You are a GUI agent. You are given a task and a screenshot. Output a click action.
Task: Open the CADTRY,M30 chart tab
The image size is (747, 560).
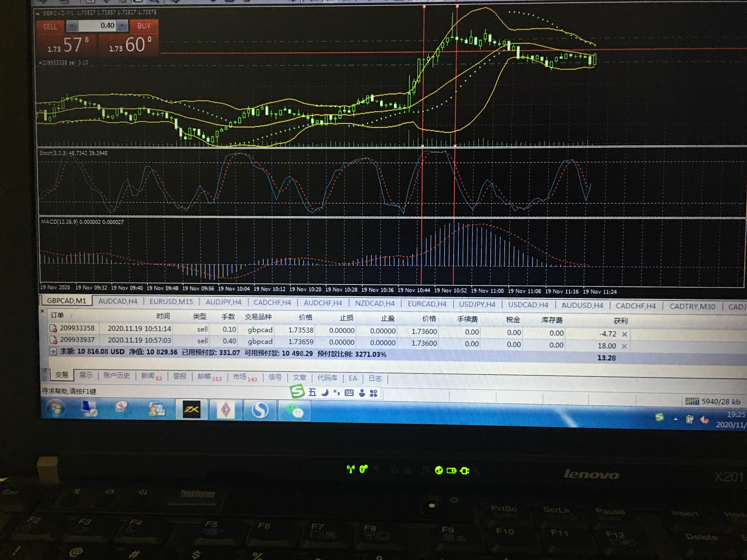click(692, 306)
